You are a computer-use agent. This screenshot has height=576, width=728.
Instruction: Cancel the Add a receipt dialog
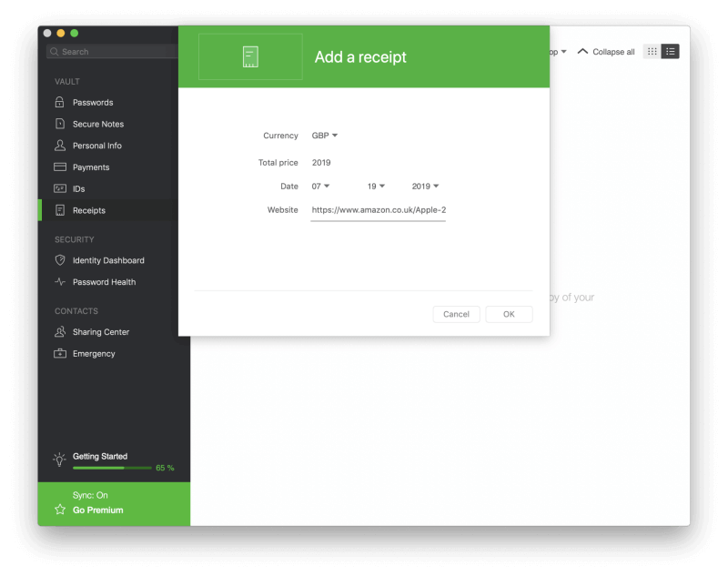coord(456,314)
